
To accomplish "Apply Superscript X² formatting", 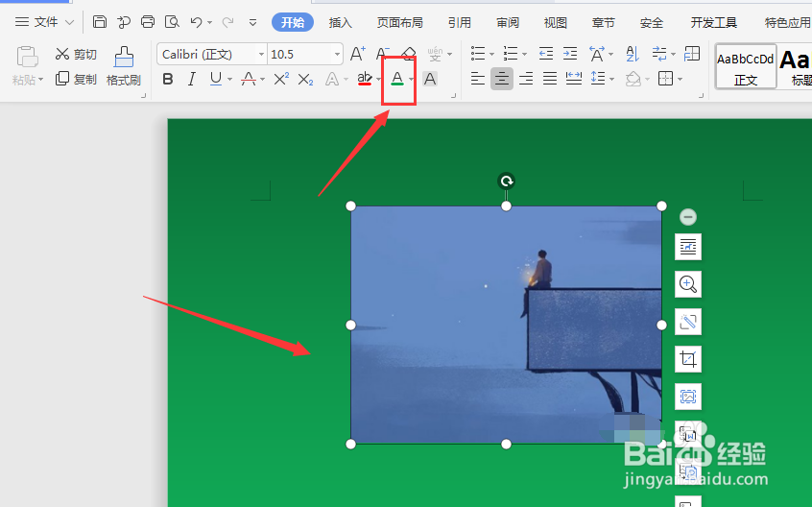I will 281,79.
